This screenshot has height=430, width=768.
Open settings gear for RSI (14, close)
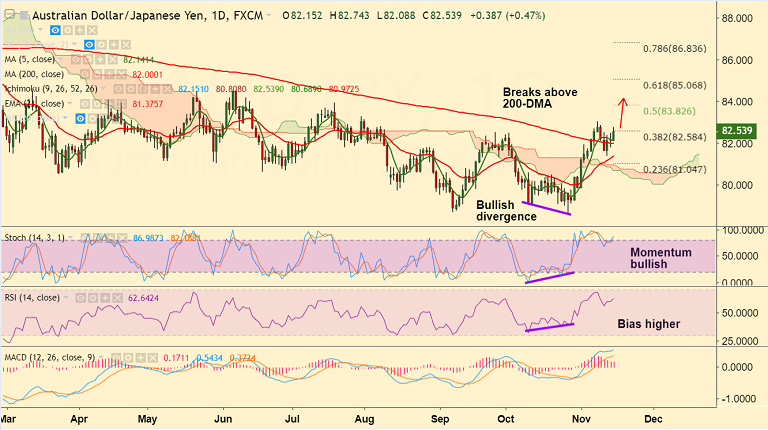pos(93,298)
